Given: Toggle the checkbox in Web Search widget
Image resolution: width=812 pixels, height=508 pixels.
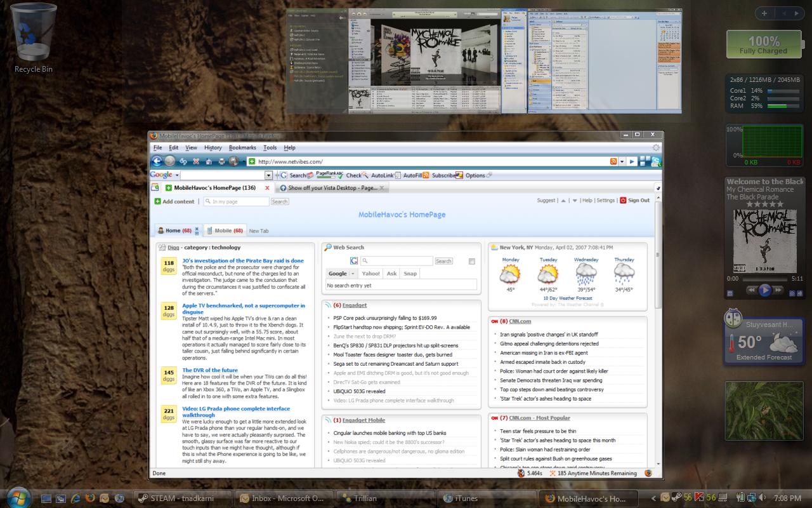Looking at the screenshot, I should tap(471, 261).
